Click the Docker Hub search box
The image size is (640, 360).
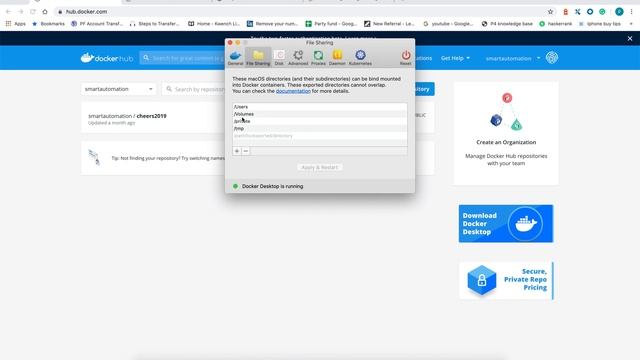182,58
